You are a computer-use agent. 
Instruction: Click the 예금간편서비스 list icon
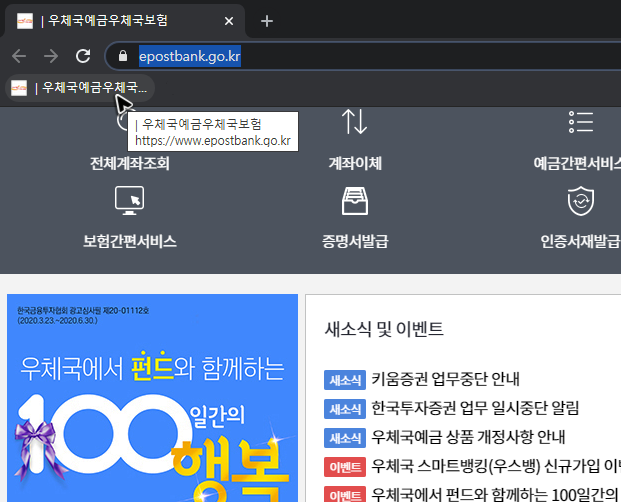tap(581, 122)
